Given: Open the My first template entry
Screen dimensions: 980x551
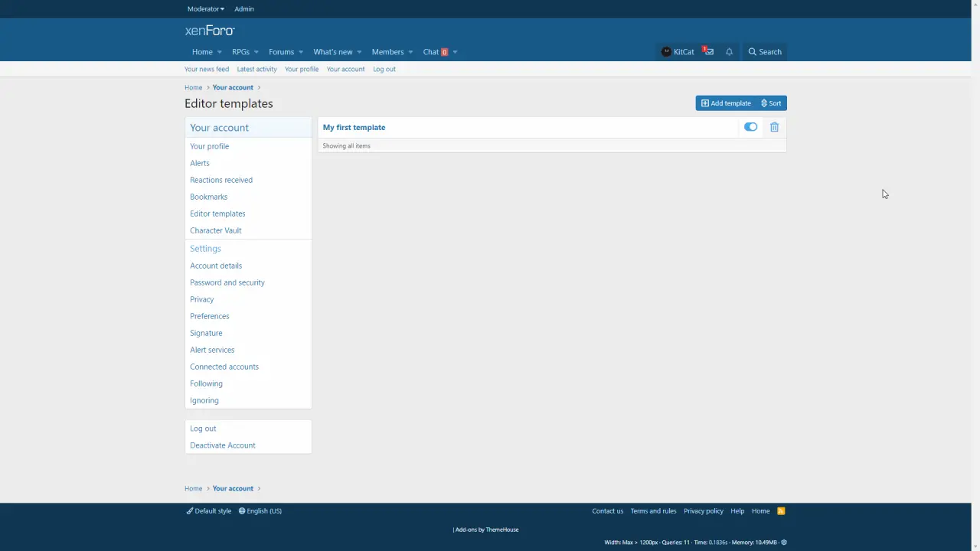Looking at the screenshot, I should pos(354,127).
